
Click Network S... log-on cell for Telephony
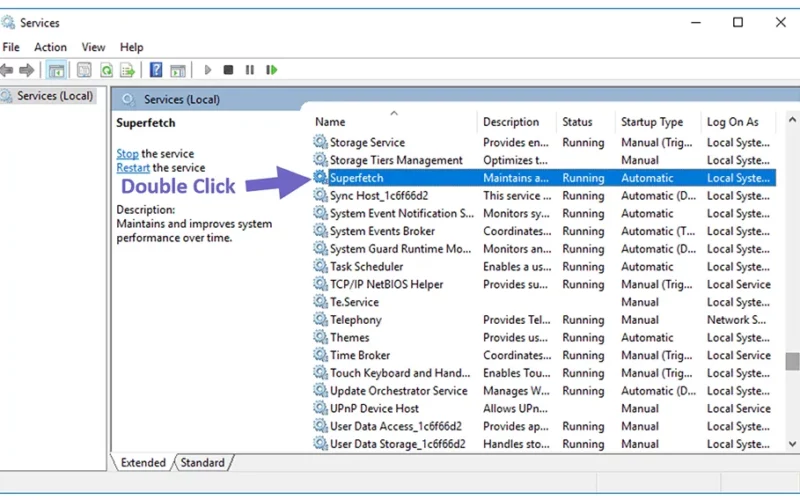pos(736,320)
